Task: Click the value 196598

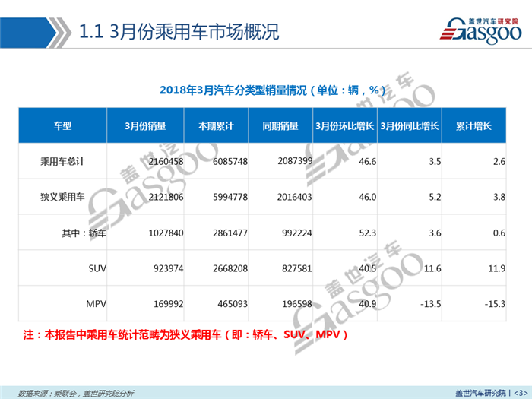Action: click(297, 304)
